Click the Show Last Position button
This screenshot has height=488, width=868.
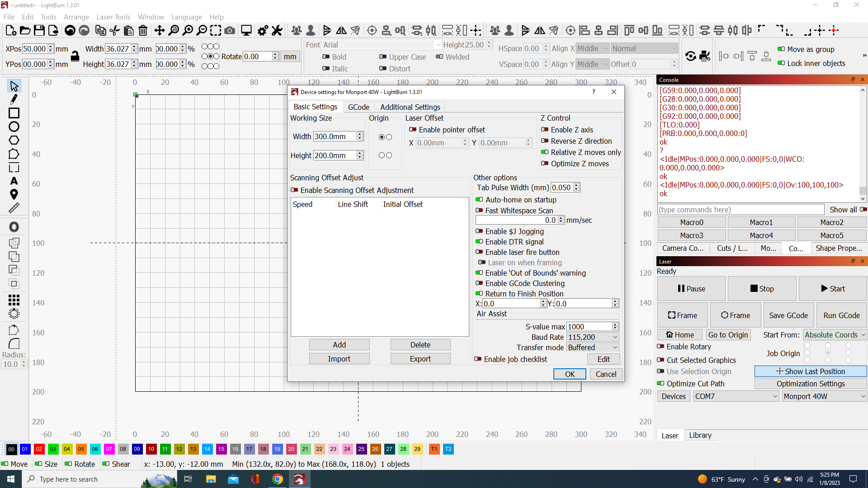811,371
